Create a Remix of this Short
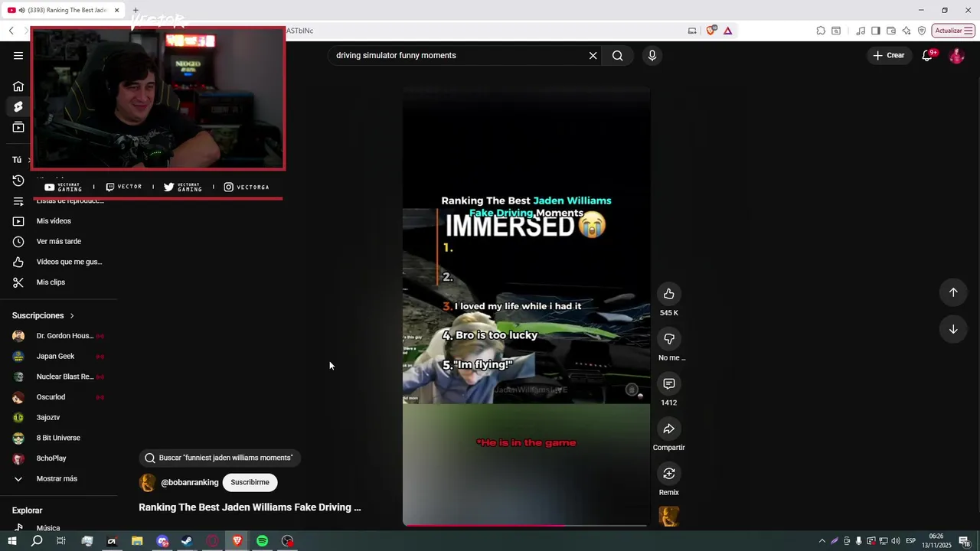This screenshot has height=551, width=980. pos(669,474)
